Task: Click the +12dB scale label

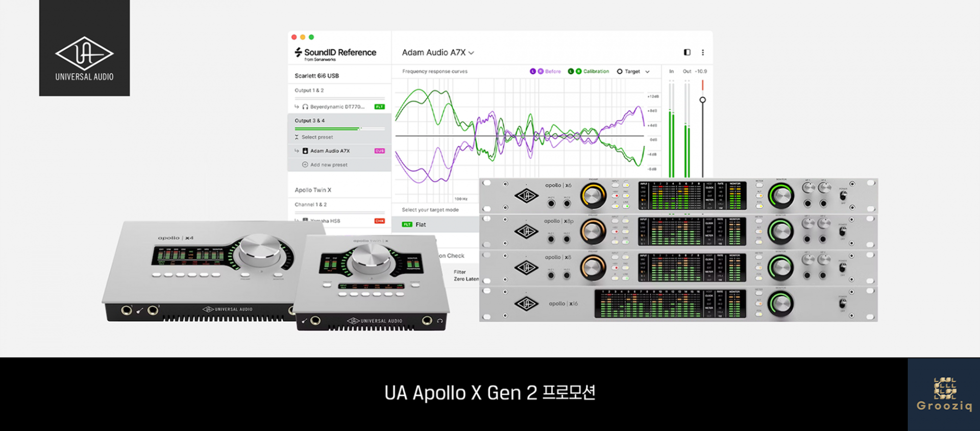Action: tap(653, 96)
